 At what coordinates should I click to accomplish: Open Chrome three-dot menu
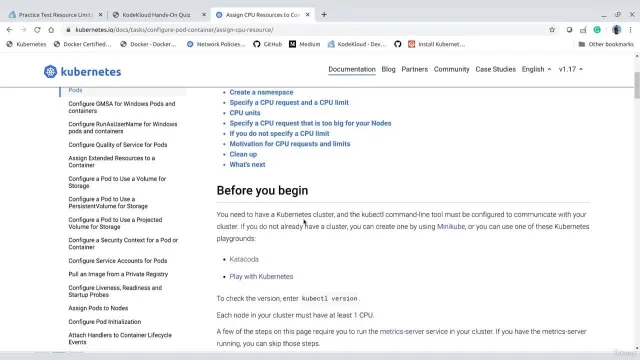click(x=631, y=30)
